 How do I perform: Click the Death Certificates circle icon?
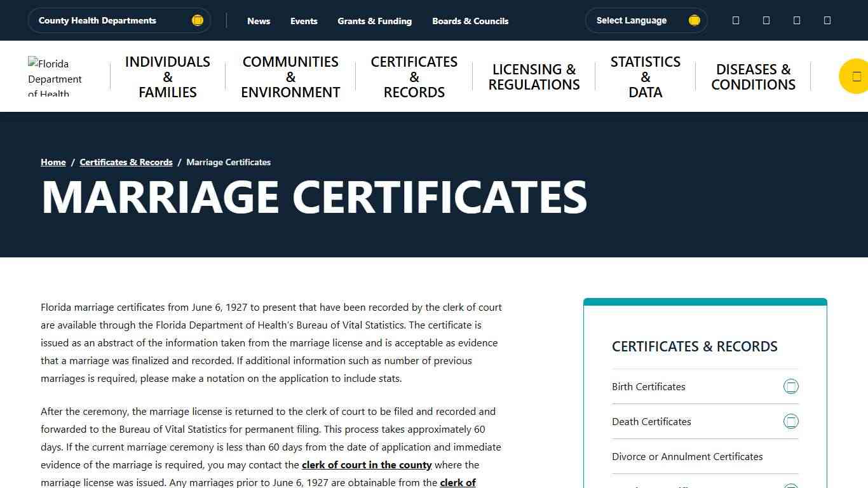(791, 421)
